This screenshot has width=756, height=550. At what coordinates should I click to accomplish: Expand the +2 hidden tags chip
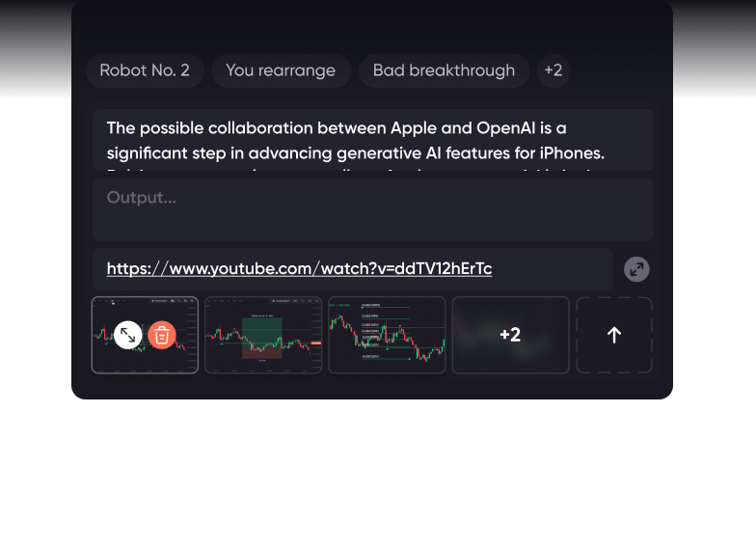[x=553, y=70]
